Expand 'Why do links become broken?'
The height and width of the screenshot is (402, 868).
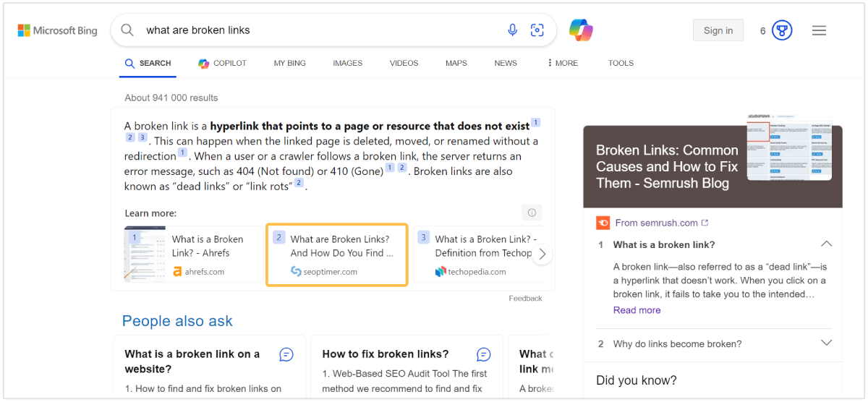(826, 343)
